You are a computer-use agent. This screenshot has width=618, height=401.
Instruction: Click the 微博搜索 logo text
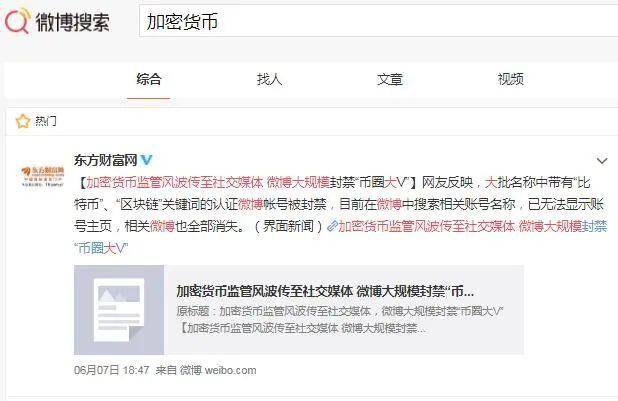(72, 22)
